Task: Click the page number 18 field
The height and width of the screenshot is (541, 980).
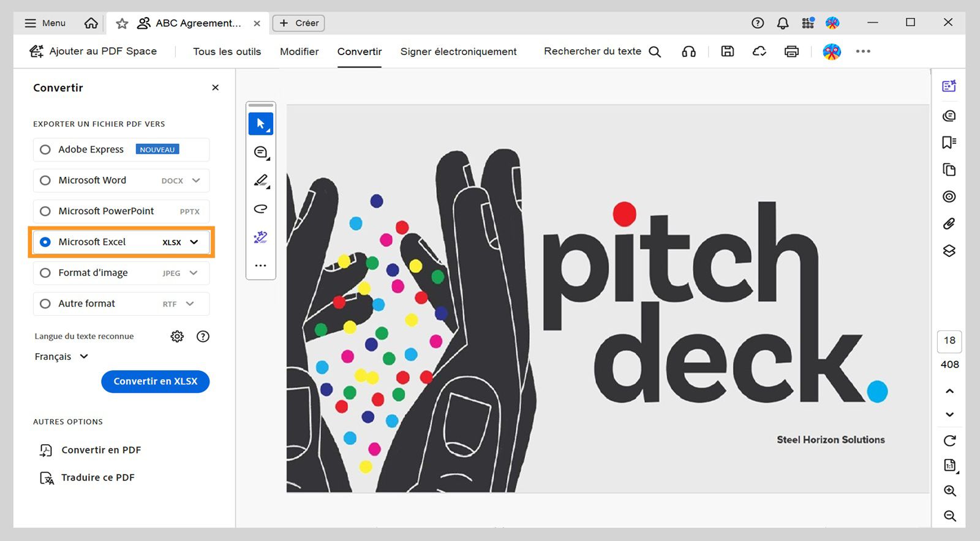Action: (949, 341)
